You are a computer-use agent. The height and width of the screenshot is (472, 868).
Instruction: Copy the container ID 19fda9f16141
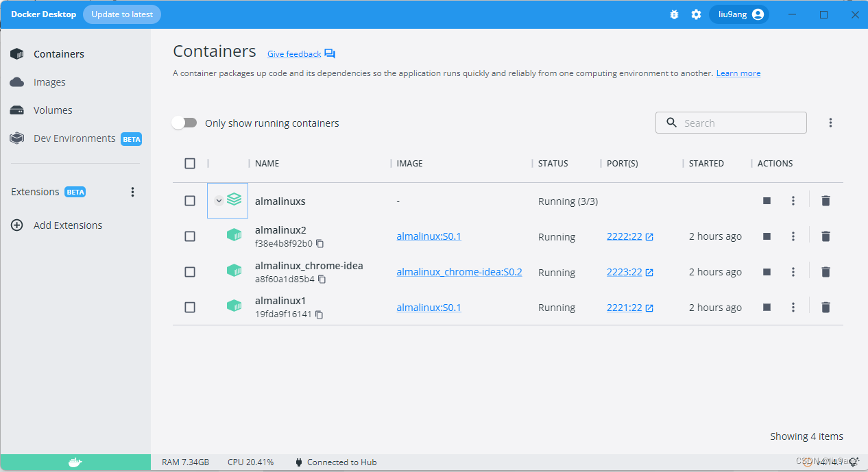tap(319, 315)
